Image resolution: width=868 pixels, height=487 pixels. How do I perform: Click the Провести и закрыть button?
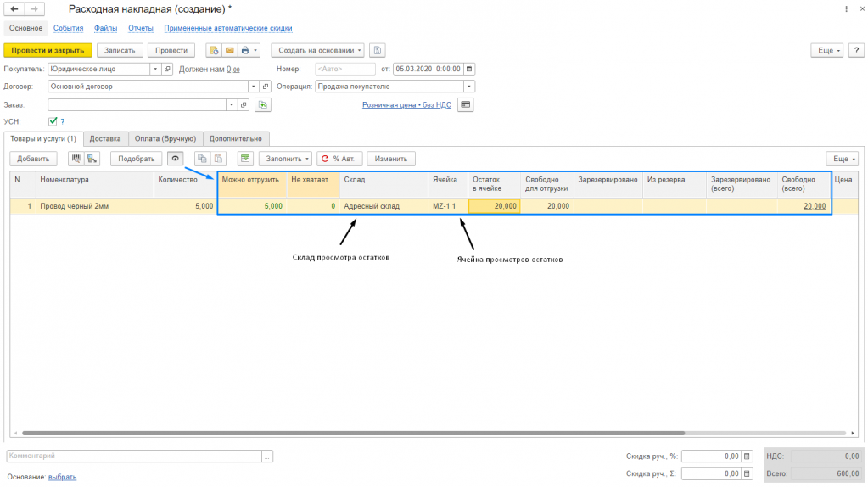pyautogui.click(x=48, y=50)
